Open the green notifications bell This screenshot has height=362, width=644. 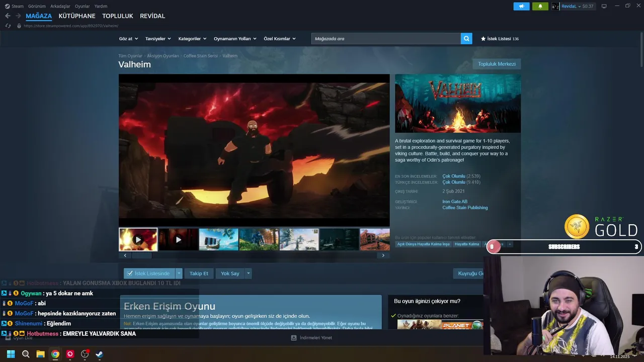[x=540, y=6]
